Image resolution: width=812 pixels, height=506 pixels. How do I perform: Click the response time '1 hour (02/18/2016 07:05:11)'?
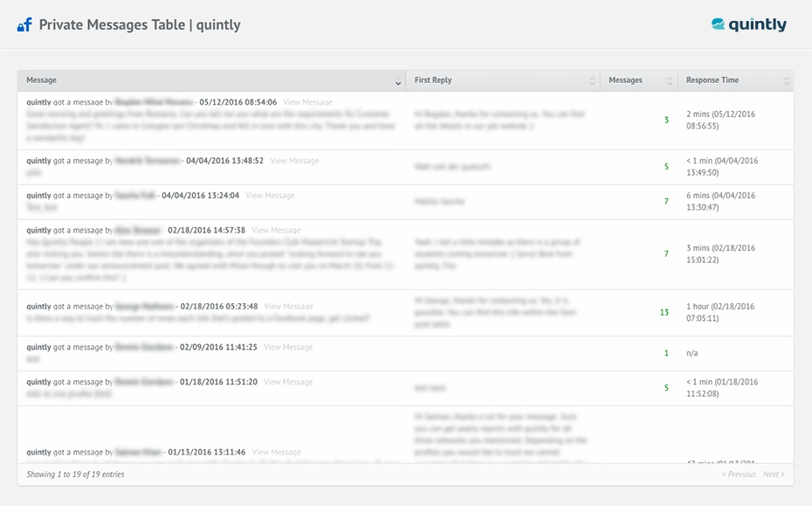click(x=720, y=312)
